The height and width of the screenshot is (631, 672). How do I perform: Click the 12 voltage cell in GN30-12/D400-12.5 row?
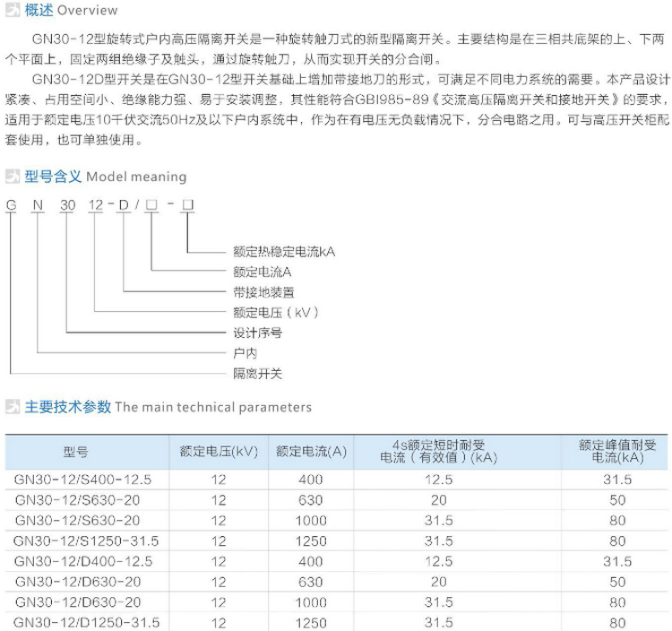click(x=219, y=562)
